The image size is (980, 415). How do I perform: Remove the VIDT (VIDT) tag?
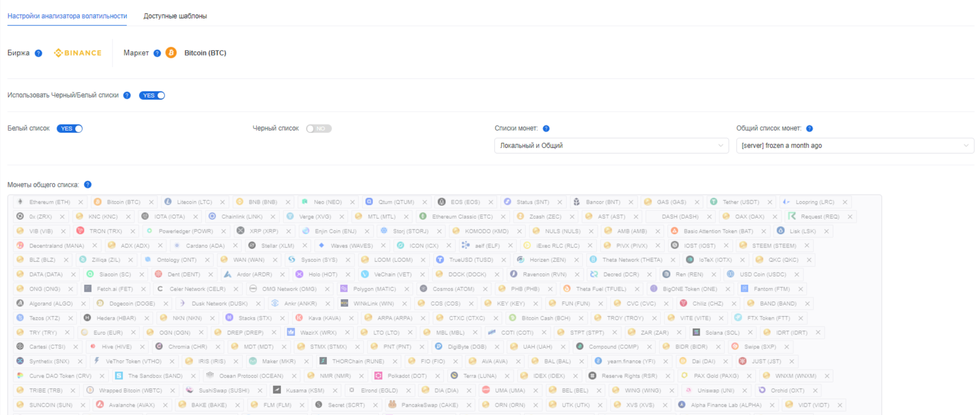tap(840, 405)
